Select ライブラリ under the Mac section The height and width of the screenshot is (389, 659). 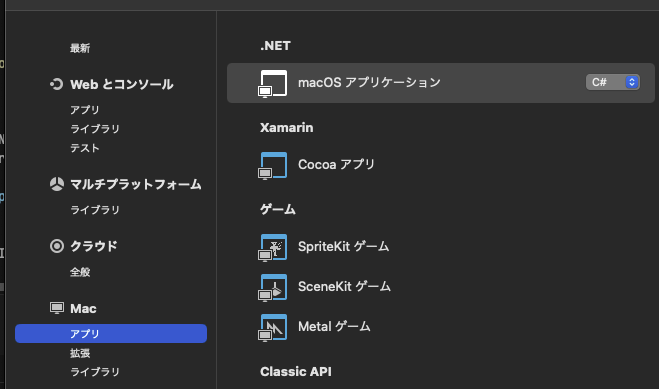(95, 372)
